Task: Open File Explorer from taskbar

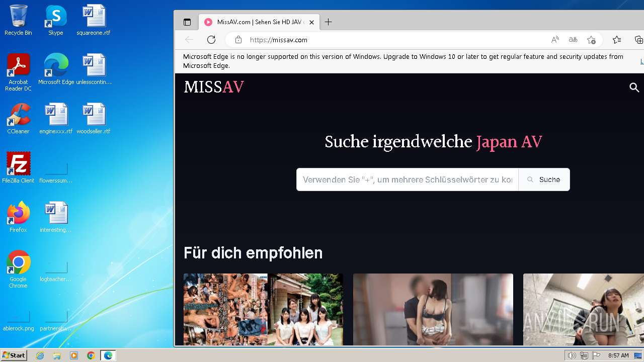Action: pyautogui.click(x=57, y=355)
